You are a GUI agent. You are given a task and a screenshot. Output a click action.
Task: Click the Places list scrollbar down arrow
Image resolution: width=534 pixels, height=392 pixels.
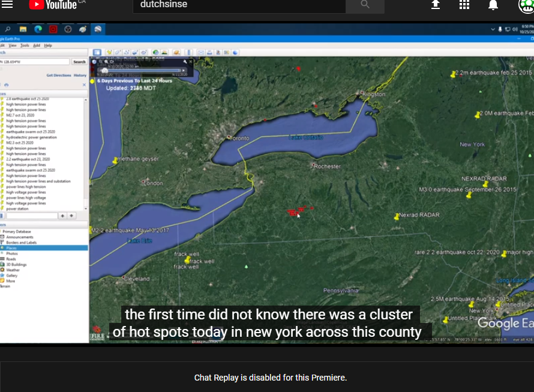pyautogui.click(x=85, y=209)
